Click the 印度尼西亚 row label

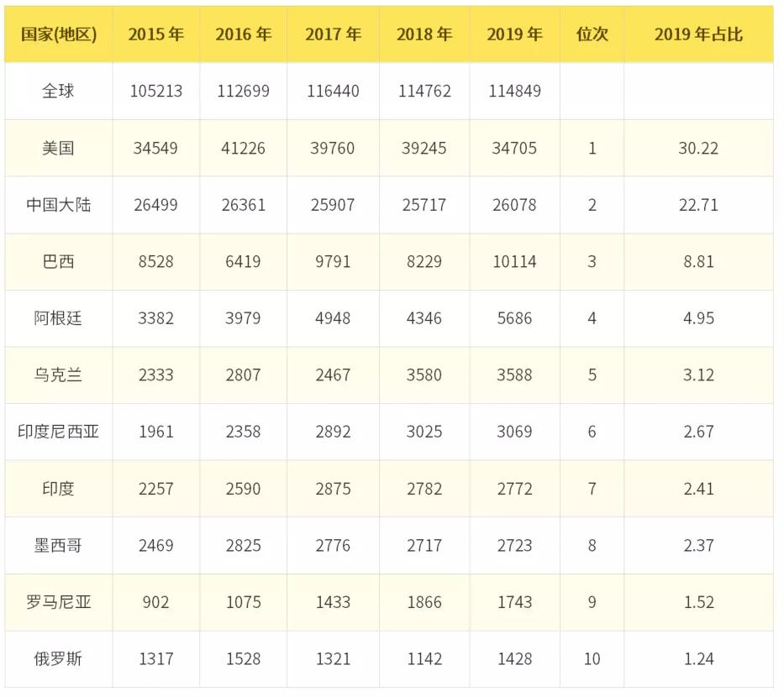58,432
